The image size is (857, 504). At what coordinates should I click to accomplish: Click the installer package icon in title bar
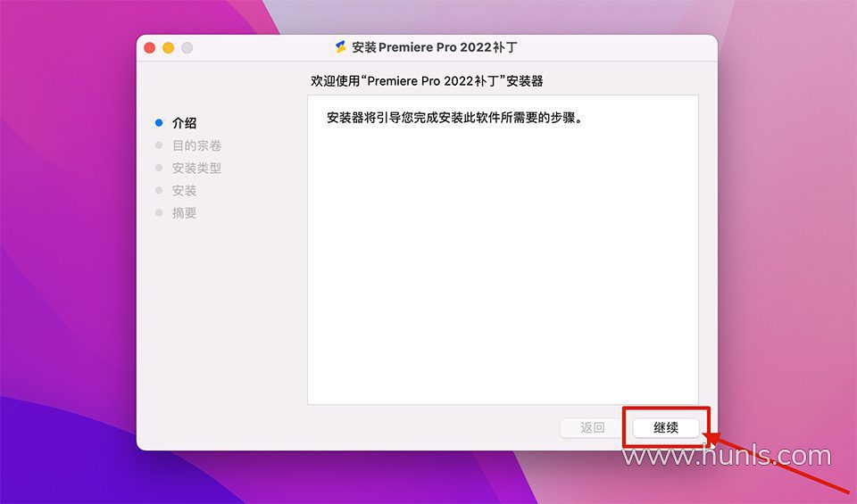click(x=340, y=47)
